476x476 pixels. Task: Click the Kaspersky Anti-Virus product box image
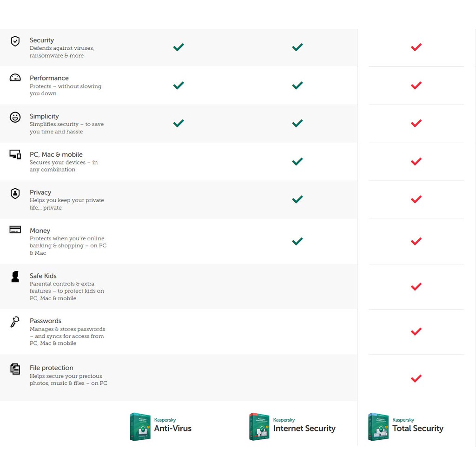click(x=140, y=426)
